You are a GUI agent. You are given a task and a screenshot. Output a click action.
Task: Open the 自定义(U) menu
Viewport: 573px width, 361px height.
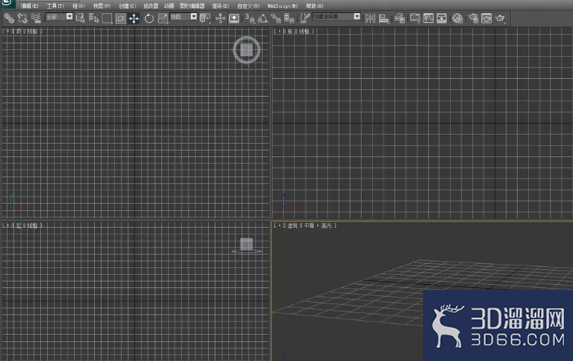point(248,6)
